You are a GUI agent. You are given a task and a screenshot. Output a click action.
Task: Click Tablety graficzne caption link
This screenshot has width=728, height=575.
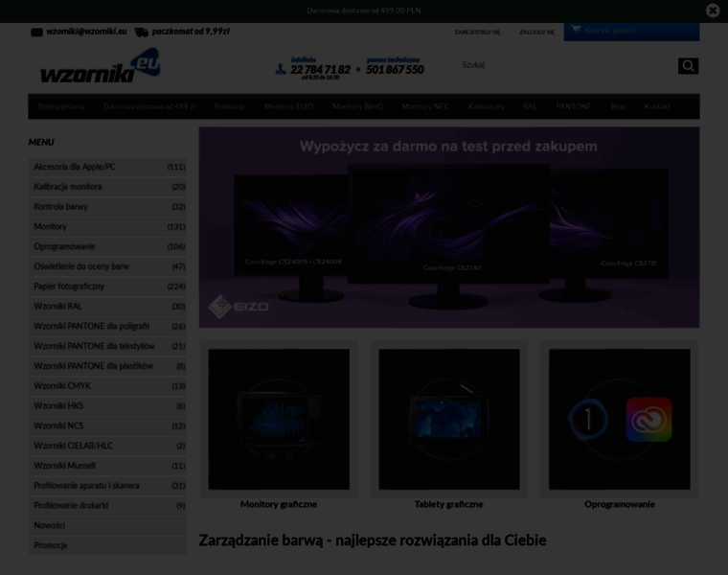449,504
